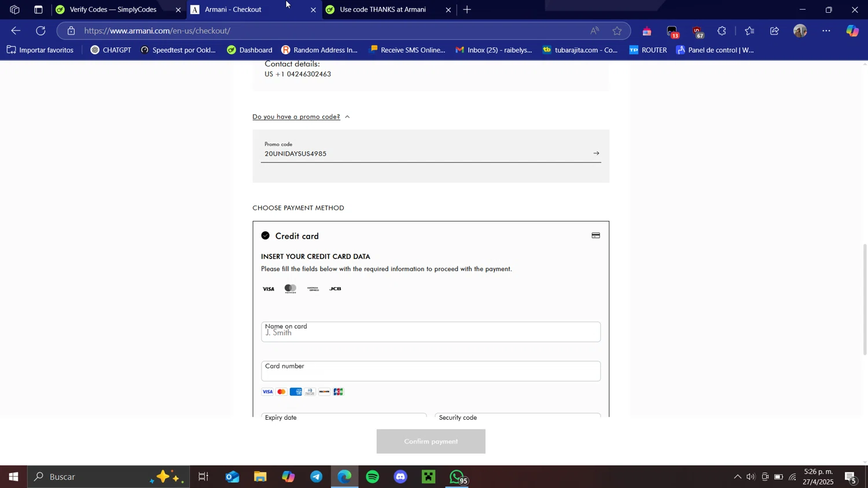The height and width of the screenshot is (488, 868).
Task: Open Workspaces icon in title bar
Action: 14,10
